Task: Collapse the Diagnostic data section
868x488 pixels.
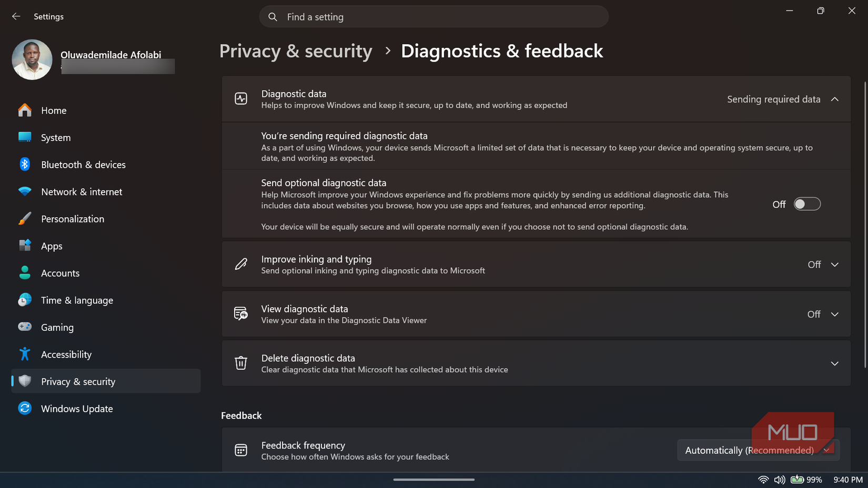Action: [x=835, y=99]
